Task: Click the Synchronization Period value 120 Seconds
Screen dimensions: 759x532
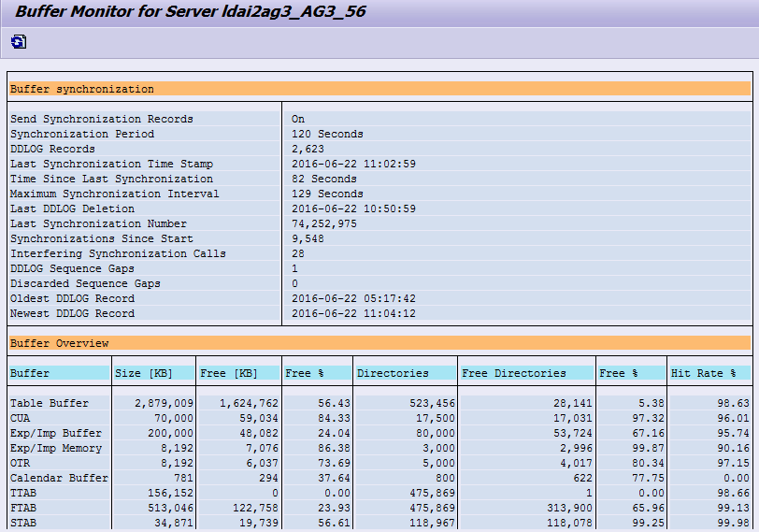Action: 327,134
